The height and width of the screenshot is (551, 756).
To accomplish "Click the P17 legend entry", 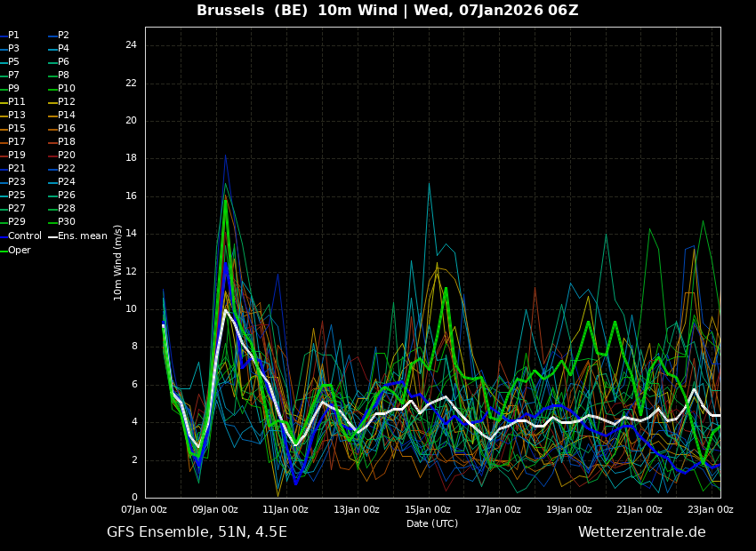I will (x=12, y=142).
